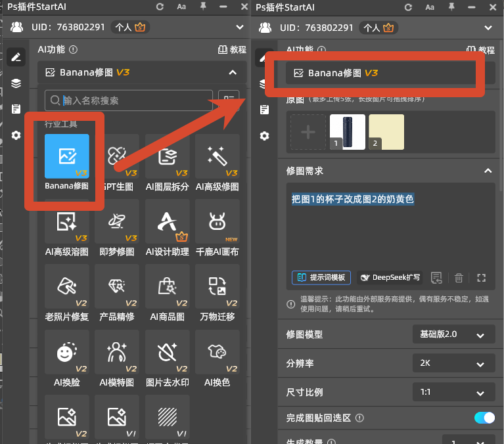This screenshot has height=444, width=504.
Task: Click the layers stack icon in left panel sidebar
Action: coord(16,83)
